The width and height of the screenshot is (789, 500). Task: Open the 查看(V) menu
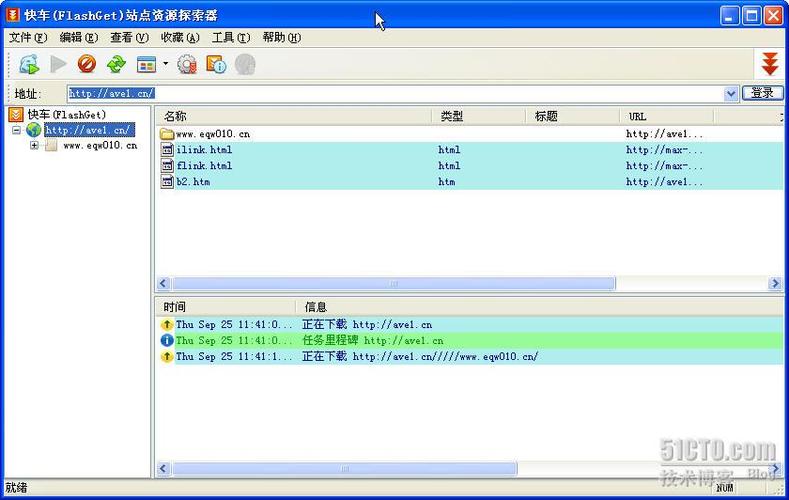[x=129, y=38]
